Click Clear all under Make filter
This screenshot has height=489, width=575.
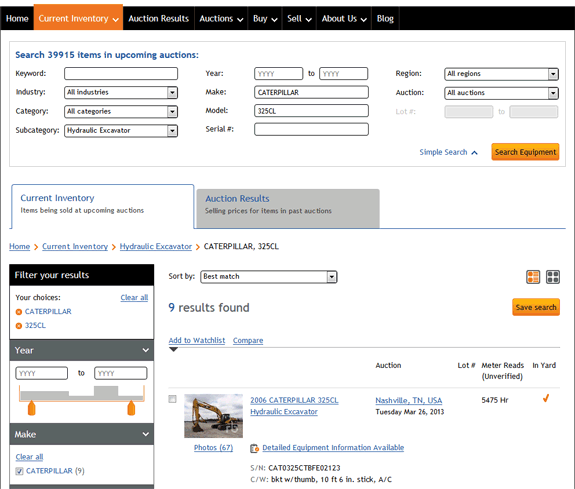pyautogui.click(x=29, y=457)
